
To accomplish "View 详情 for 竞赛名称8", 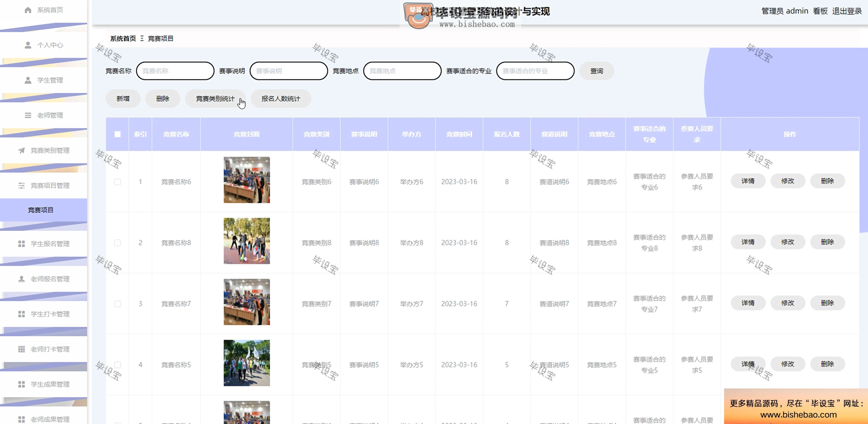I will click(748, 242).
